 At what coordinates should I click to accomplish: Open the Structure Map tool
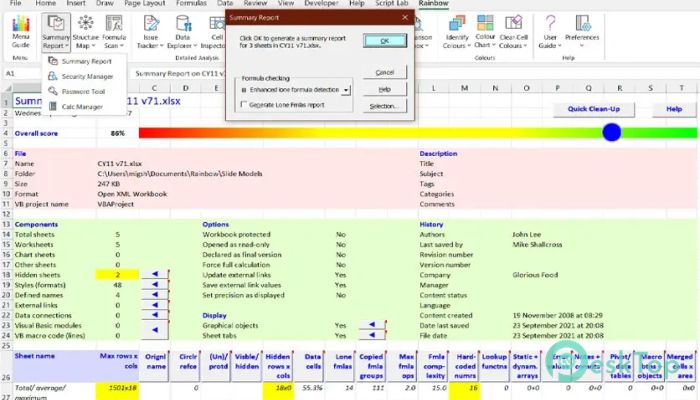(85, 32)
